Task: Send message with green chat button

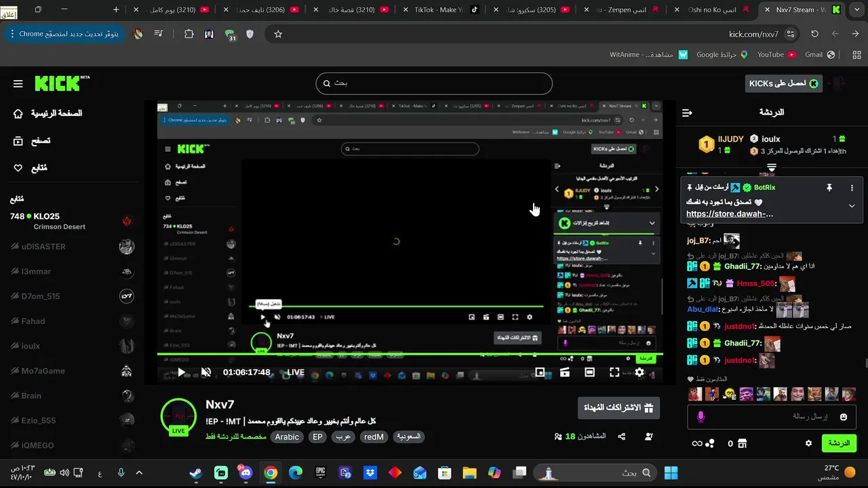Action: coord(839,443)
